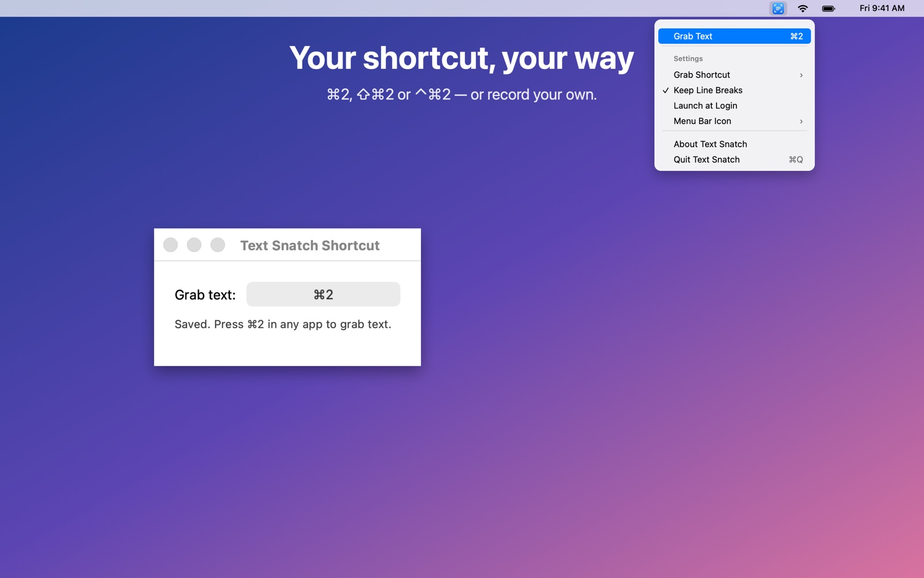Open the Grab Shortcut submenu

tap(735, 75)
